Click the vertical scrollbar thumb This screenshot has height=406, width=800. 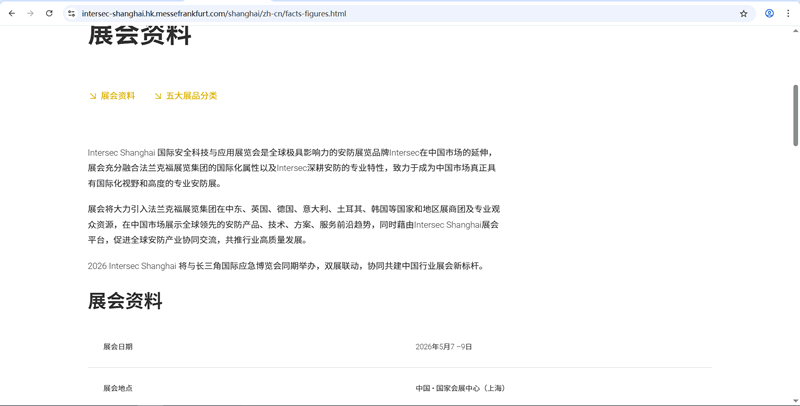click(x=795, y=115)
